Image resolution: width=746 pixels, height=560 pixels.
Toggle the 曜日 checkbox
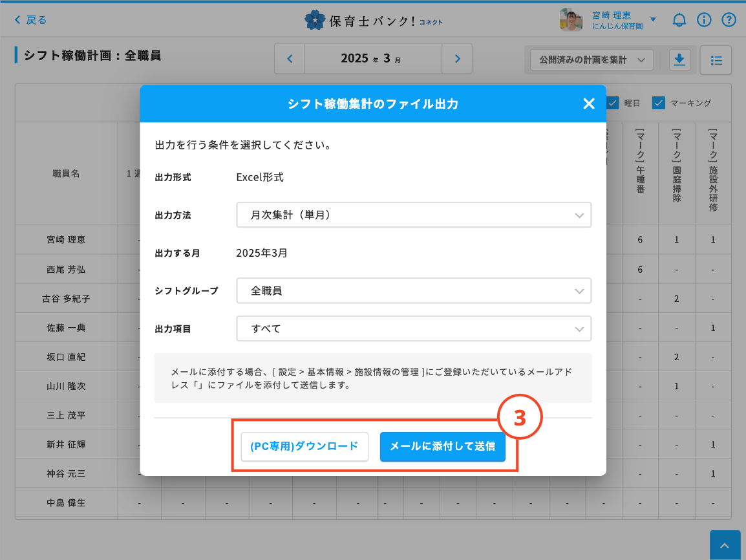(x=613, y=103)
